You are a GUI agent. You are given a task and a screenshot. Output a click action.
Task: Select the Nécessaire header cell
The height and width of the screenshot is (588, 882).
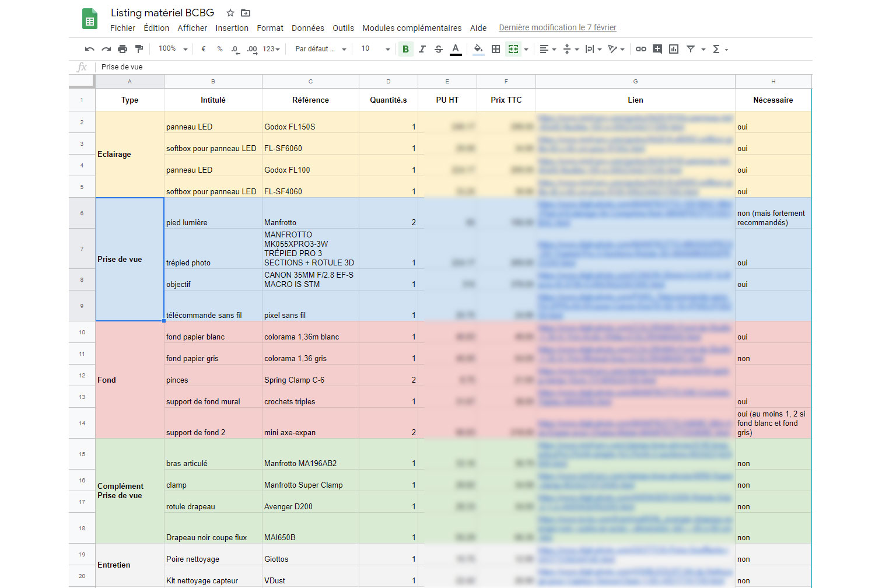(x=773, y=100)
